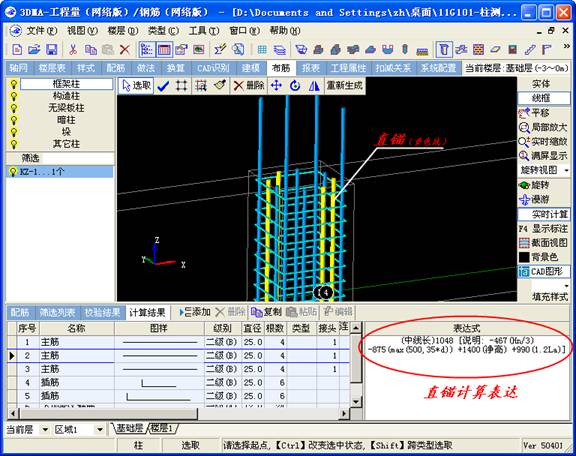Click the move cross-arrows icon
The width and height of the screenshot is (576, 456).
(276, 86)
